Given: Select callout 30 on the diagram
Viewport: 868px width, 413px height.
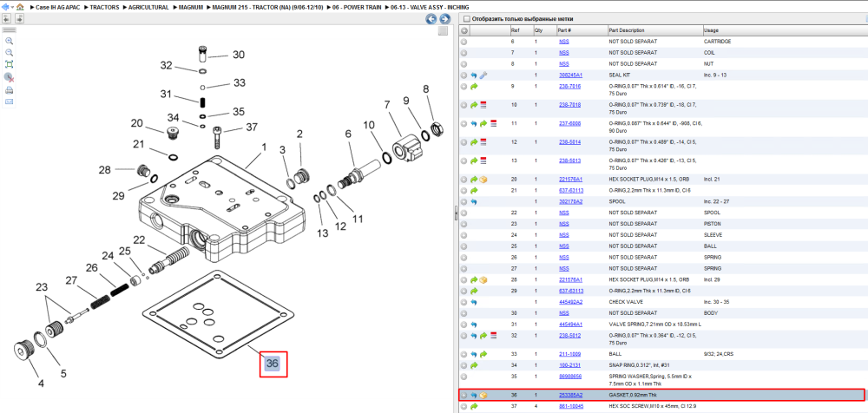Looking at the screenshot, I should pos(238,55).
